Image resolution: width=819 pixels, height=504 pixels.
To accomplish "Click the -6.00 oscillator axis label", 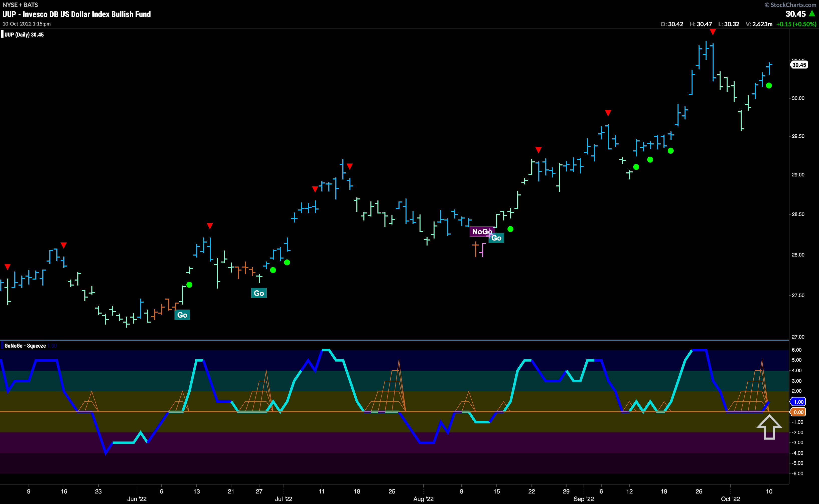I will [x=797, y=474].
